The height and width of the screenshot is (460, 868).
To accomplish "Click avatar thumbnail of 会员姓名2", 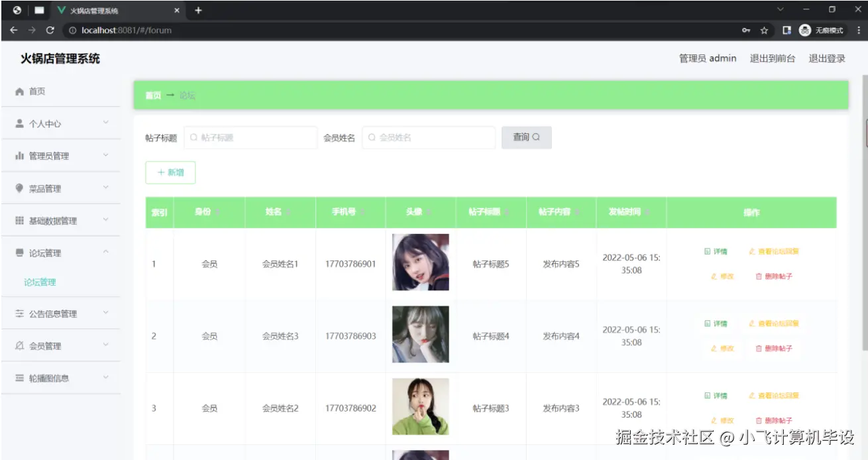I will [x=421, y=406].
